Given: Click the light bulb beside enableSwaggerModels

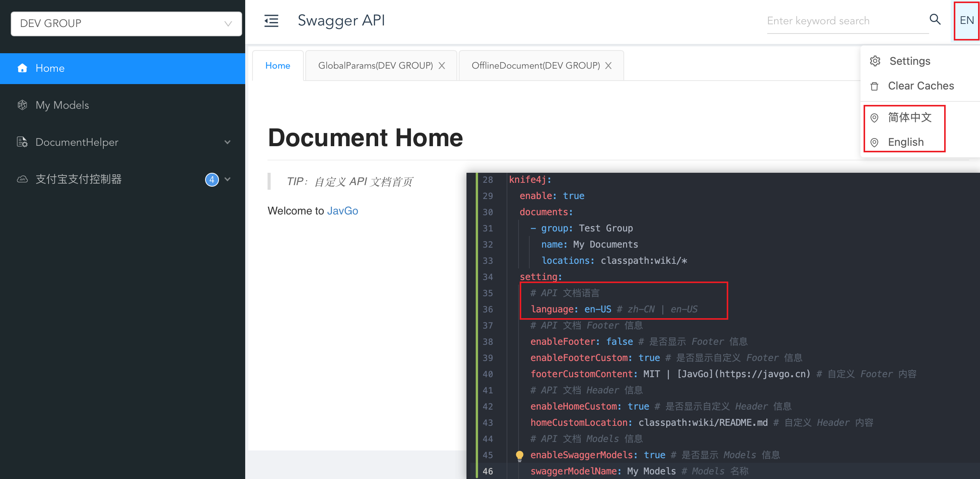Looking at the screenshot, I should (519, 455).
